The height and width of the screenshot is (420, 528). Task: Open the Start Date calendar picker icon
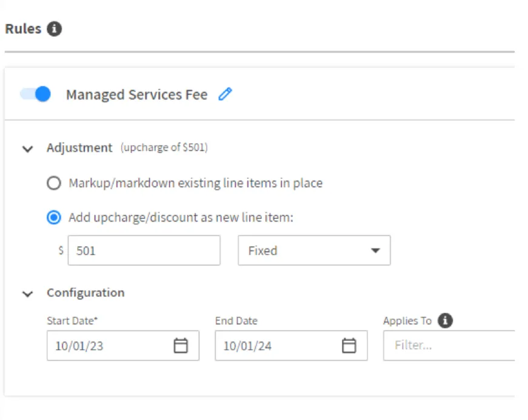pos(181,345)
